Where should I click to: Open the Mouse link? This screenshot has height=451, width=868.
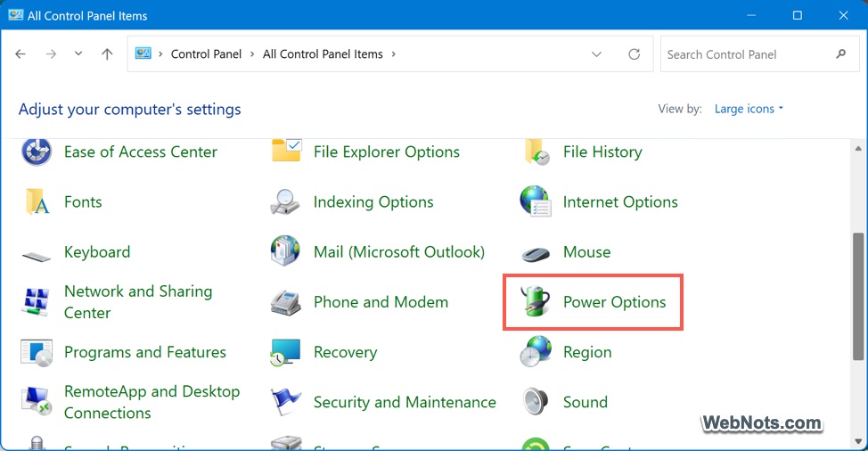(586, 251)
